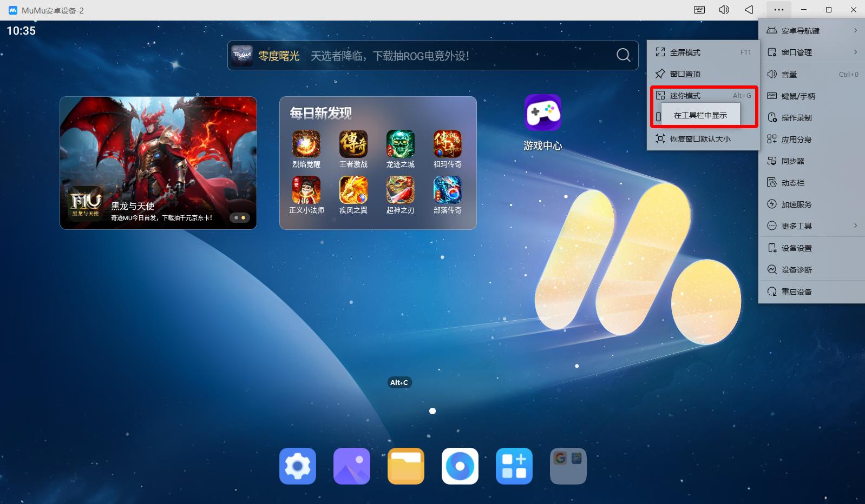
Task: Expand the 窗口管理 submenu
Action: [811, 52]
